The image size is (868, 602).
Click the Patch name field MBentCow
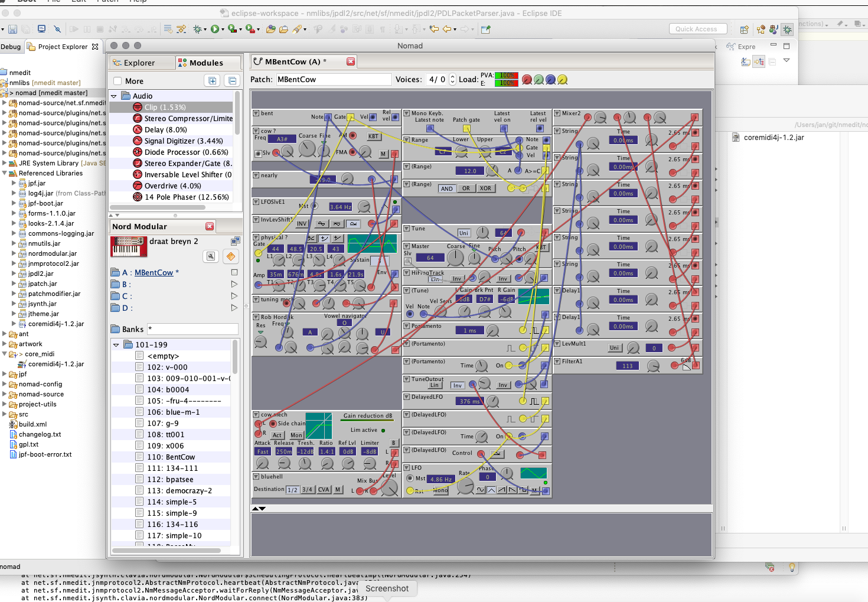[334, 79]
